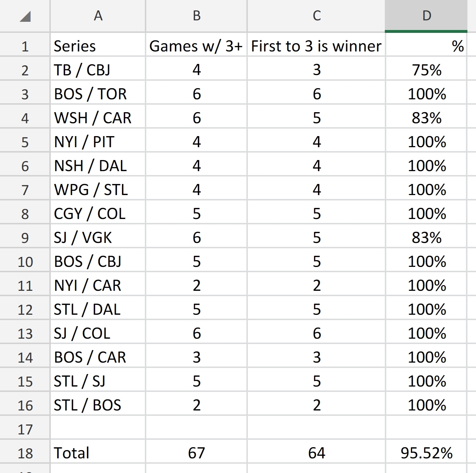Screen dimensions: 476x473
Task: Select the TB / CBJ cell
Action: [97, 69]
